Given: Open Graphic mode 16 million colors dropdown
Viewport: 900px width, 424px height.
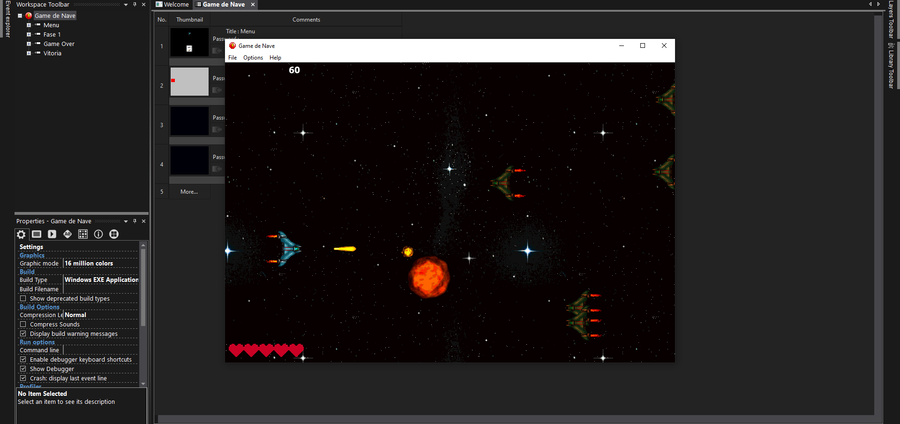Looking at the screenshot, I should click(x=100, y=263).
